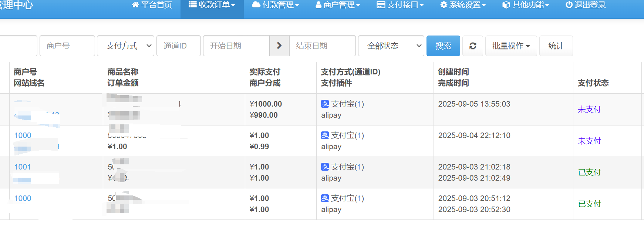Click 已支付 status for 21:02:18 order
The height and width of the screenshot is (248, 644).
pos(589,172)
